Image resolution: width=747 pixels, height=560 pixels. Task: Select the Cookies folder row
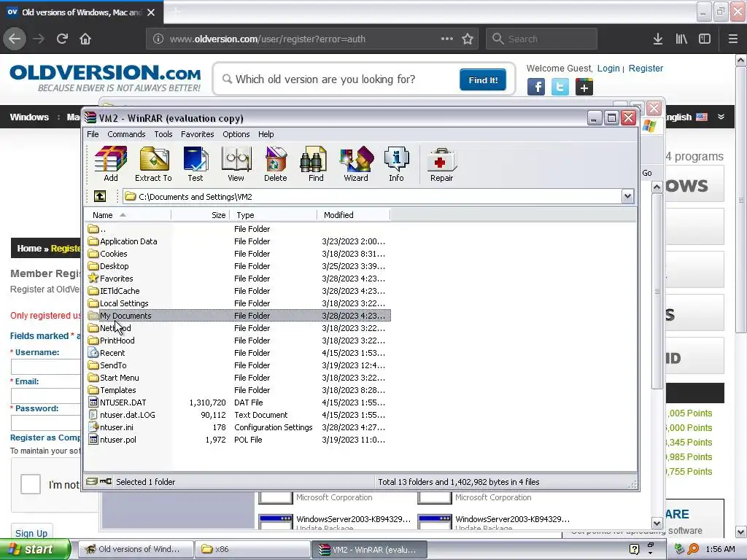coord(237,254)
